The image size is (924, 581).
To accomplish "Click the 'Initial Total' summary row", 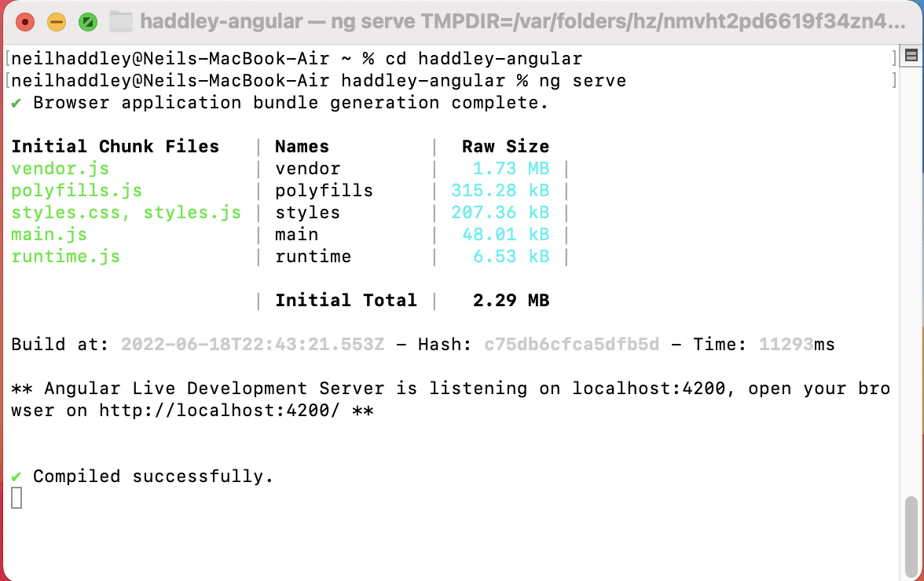I will [346, 300].
